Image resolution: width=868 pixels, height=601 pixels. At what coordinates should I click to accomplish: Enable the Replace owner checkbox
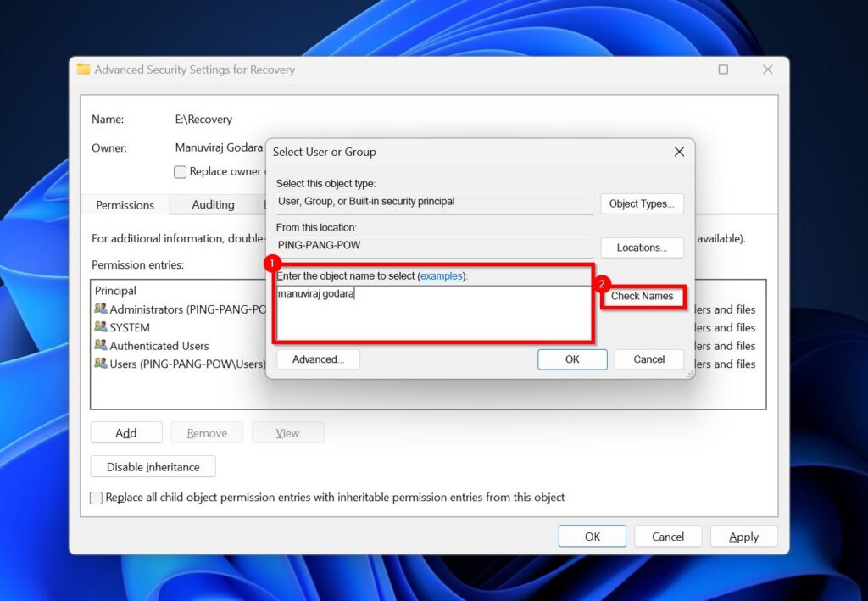[180, 171]
